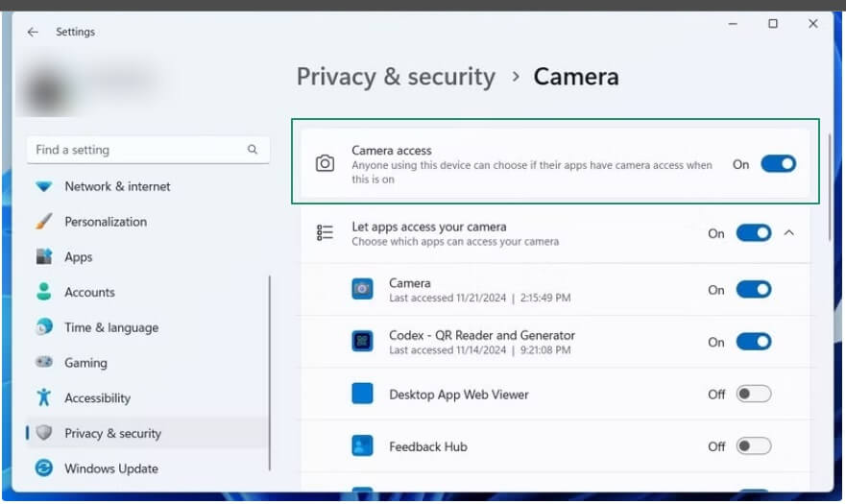Click the Windows Update sync icon
Image resolution: width=846 pixels, height=504 pixels.
[44, 468]
